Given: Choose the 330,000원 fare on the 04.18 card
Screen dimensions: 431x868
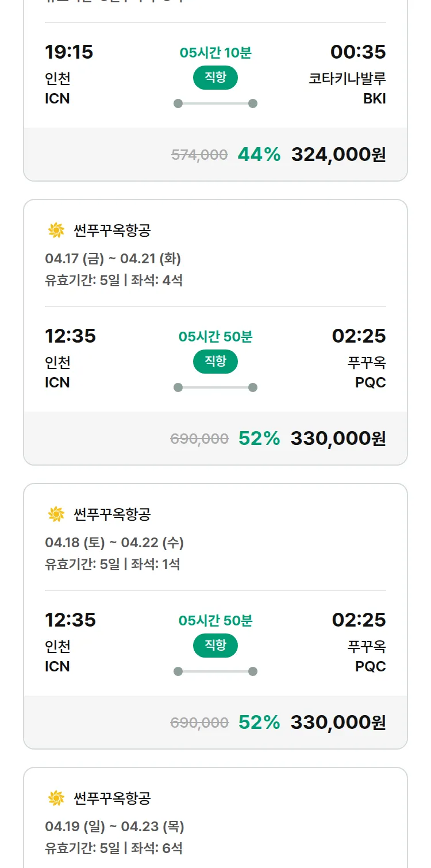Looking at the screenshot, I should pyautogui.click(x=338, y=722).
